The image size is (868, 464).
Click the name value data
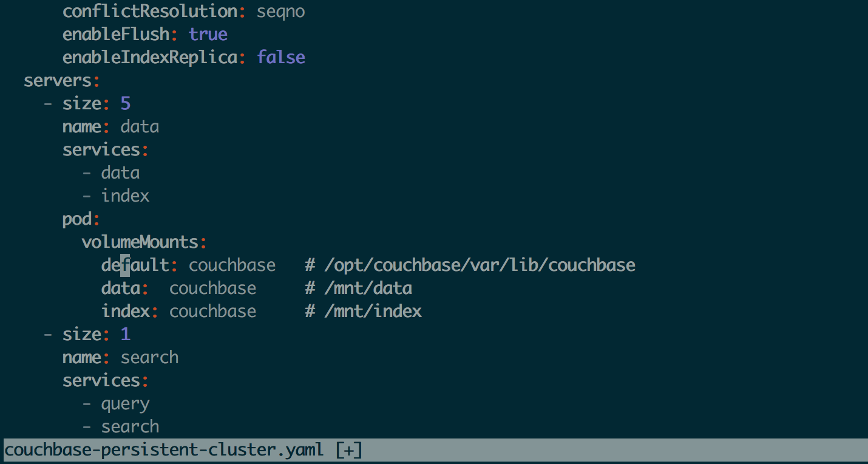pyautogui.click(x=140, y=126)
